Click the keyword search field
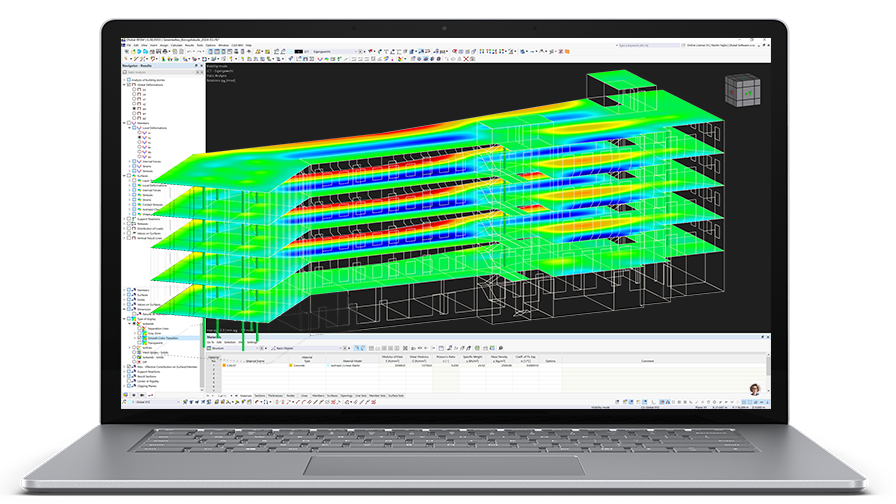The height and width of the screenshot is (504, 896). point(648,45)
